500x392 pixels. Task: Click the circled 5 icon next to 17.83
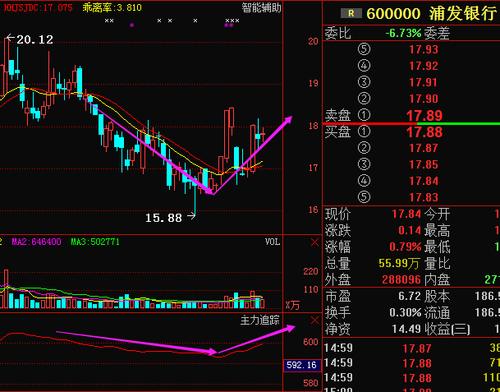pos(364,197)
